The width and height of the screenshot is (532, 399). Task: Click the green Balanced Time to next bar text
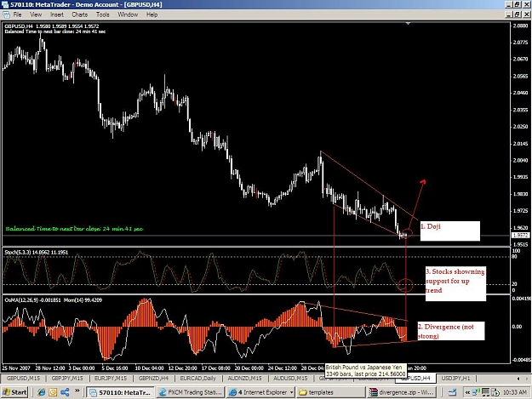pos(74,229)
